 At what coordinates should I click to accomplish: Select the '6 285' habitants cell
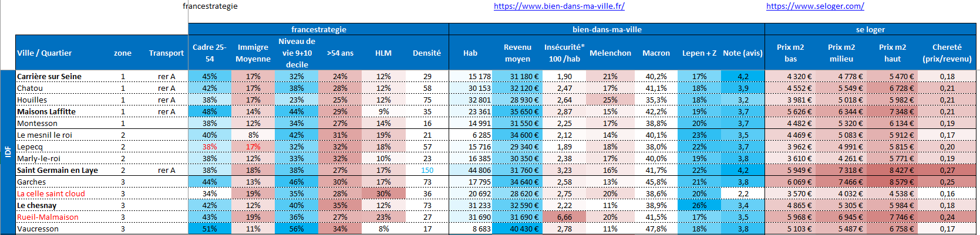click(x=470, y=135)
